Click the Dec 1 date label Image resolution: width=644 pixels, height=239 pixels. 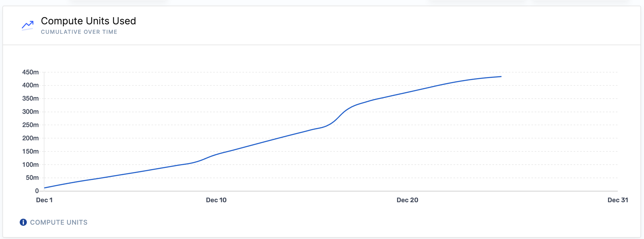tap(44, 200)
